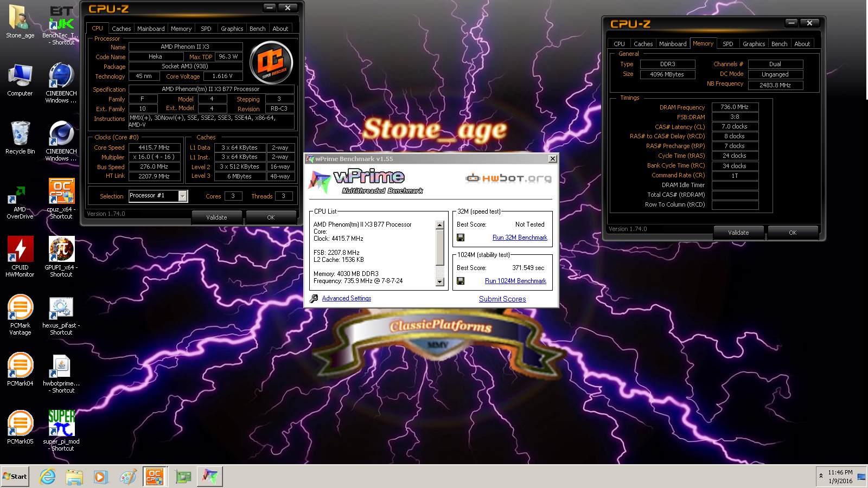Launch lower CINEBENCH Windows shortcut above cpuz_x64
This screenshot has width=868, height=488.
(x=61, y=141)
